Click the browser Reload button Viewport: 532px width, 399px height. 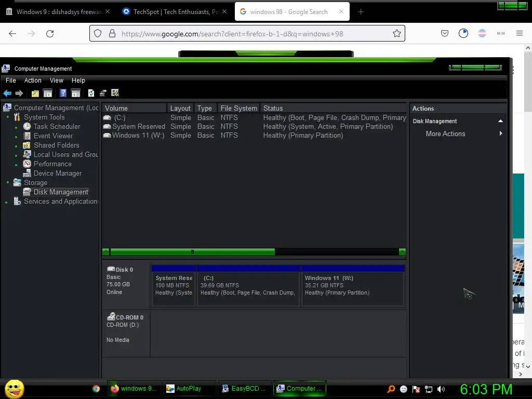click(x=50, y=34)
